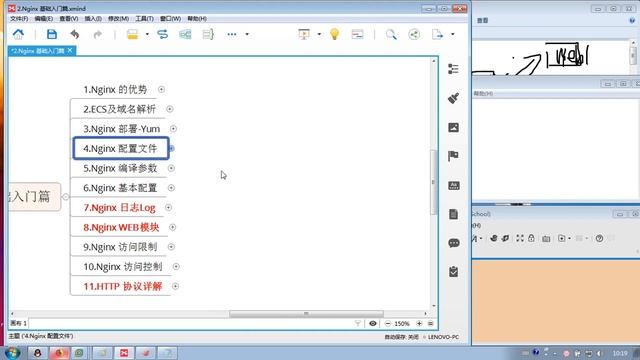Image resolution: width=640 pixels, height=360 pixels.
Task: Add a boundary with the toolbar icon
Action: 185,34
